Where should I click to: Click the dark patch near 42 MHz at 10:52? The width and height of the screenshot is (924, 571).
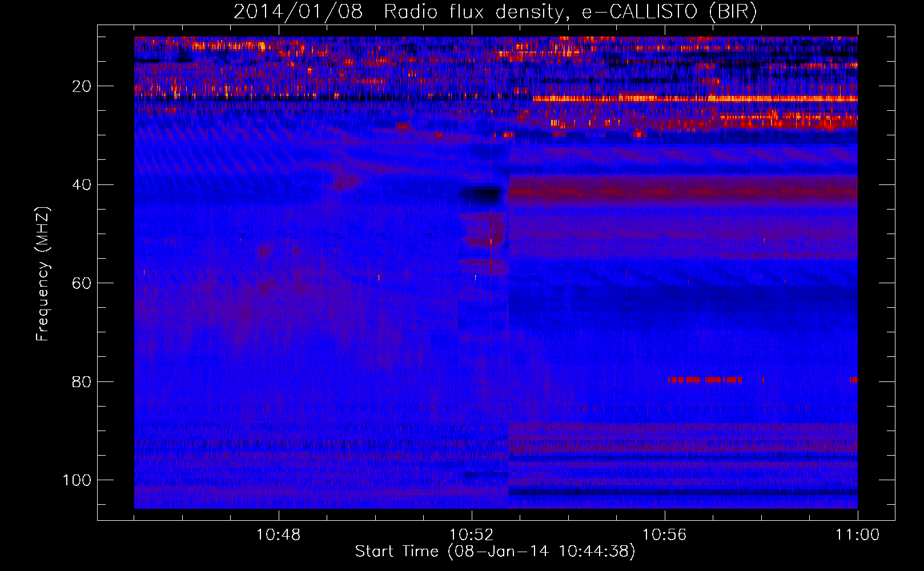click(483, 195)
